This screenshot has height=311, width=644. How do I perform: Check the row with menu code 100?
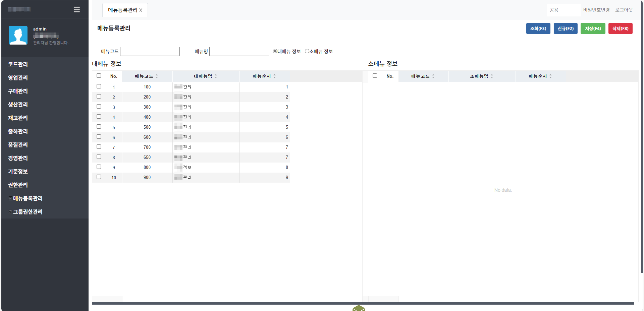point(99,86)
